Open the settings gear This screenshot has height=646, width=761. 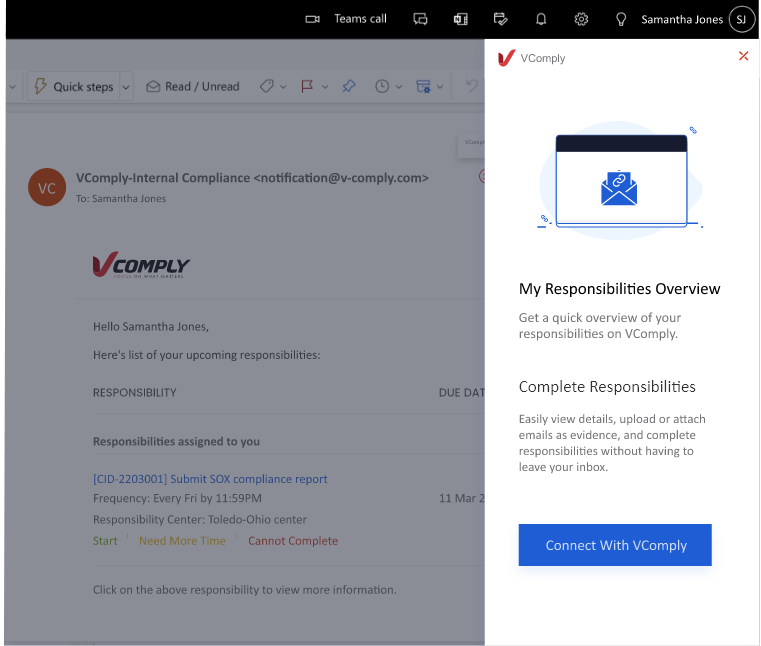[581, 19]
